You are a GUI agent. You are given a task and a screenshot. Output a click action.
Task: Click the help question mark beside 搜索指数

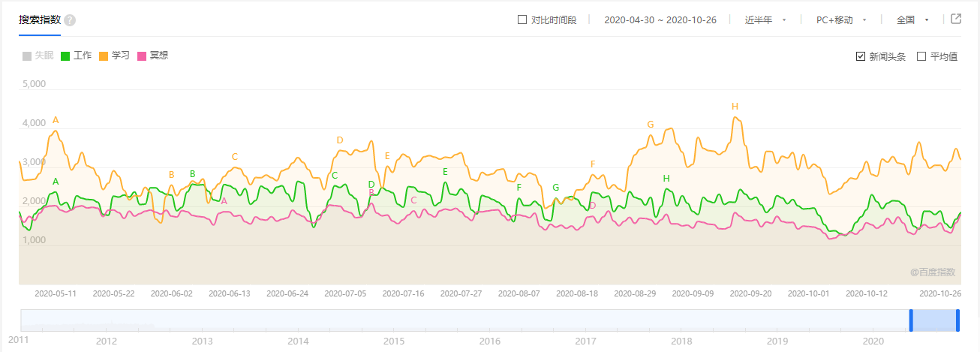(70, 20)
